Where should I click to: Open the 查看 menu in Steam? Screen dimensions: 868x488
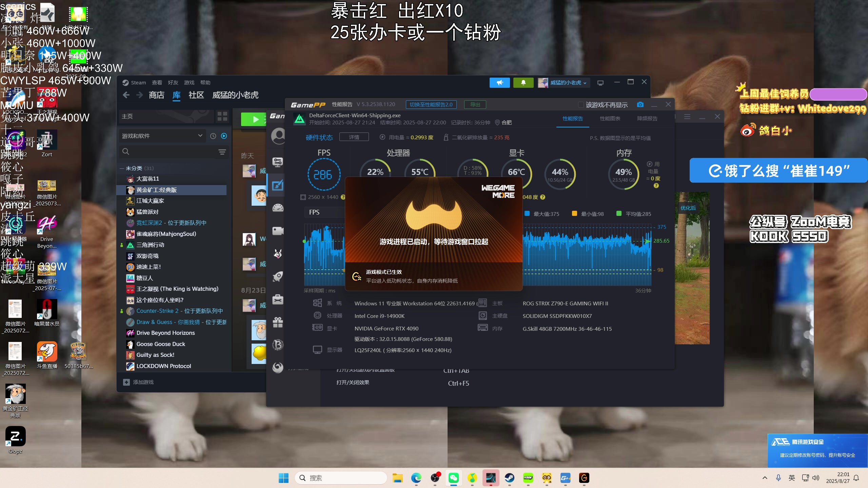pos(157,83)
